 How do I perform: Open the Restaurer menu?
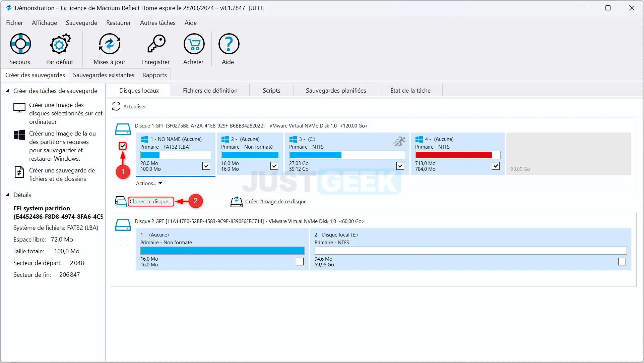[118, 22]
